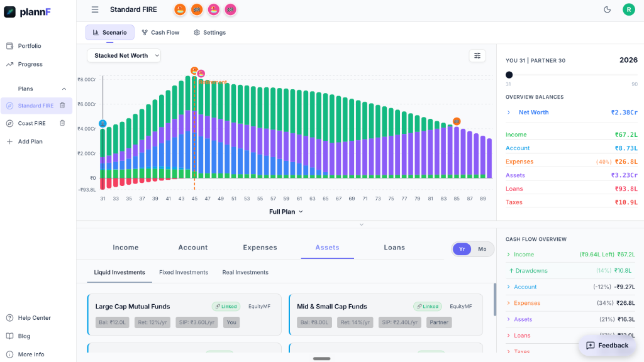Delete the Coast FIRE plan trash icon
The image size is (644, 362).
62,123
